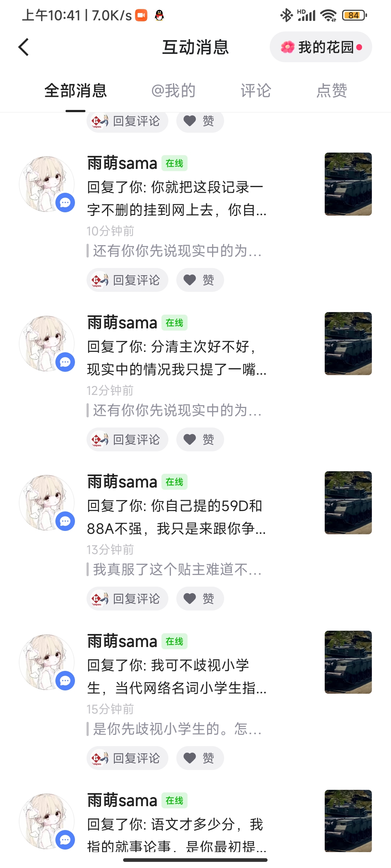Tap the back arrow icon
The image size is (391, 868).
click(24, 47)
